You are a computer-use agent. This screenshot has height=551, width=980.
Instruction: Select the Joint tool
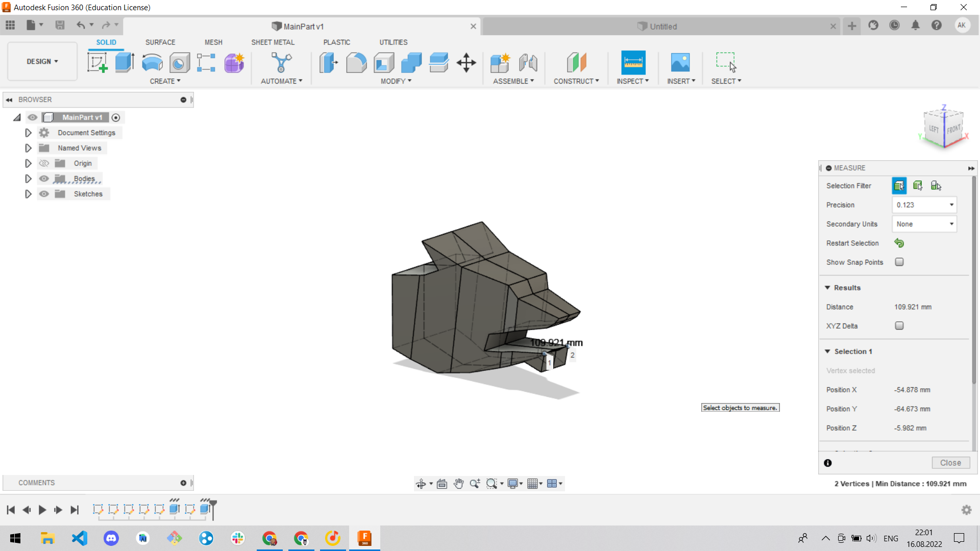(x=528, y=63)
